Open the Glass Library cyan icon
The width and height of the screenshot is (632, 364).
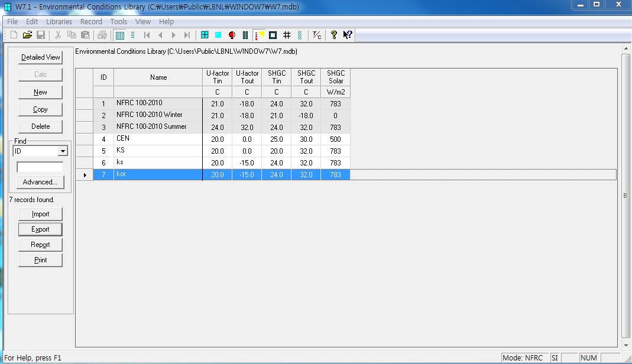(x=218, y=35)
